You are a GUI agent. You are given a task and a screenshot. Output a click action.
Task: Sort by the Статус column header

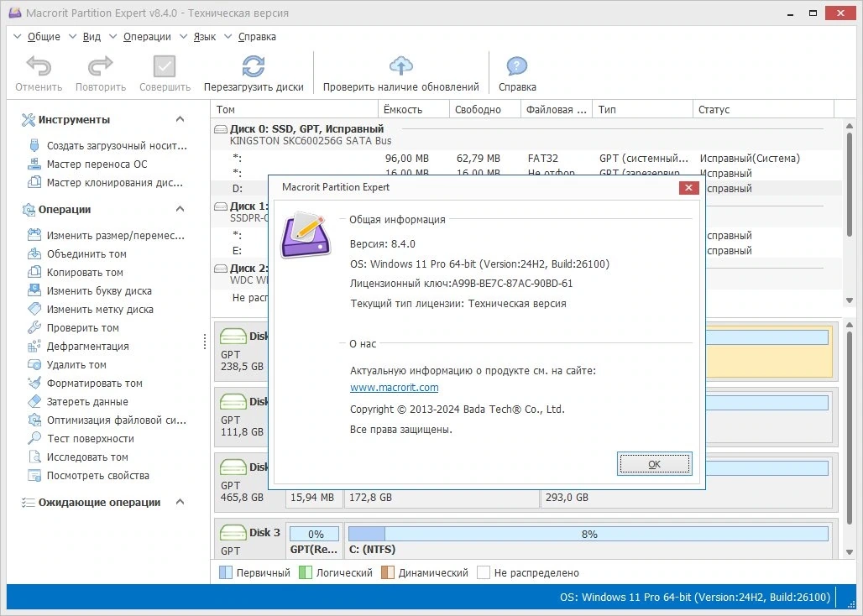pyautogui.click(x=764, y=109)
